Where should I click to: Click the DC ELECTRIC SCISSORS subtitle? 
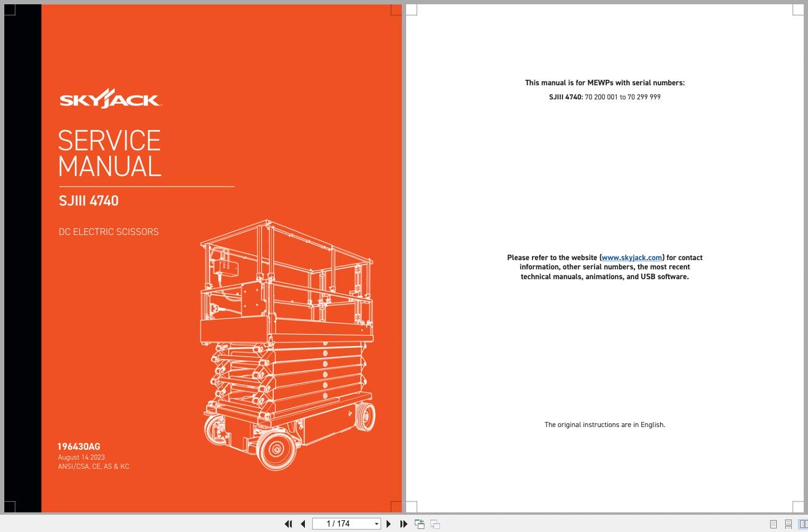pos(109,232)
